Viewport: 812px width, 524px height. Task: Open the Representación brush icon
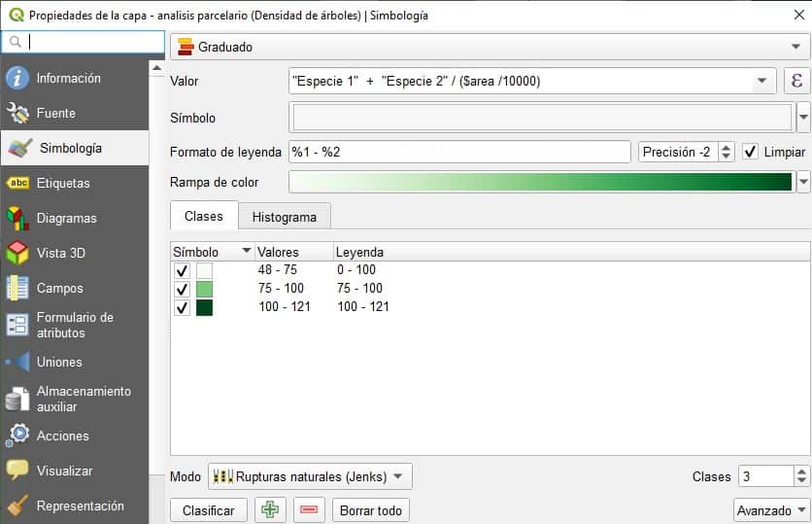(x=17, y=506)
